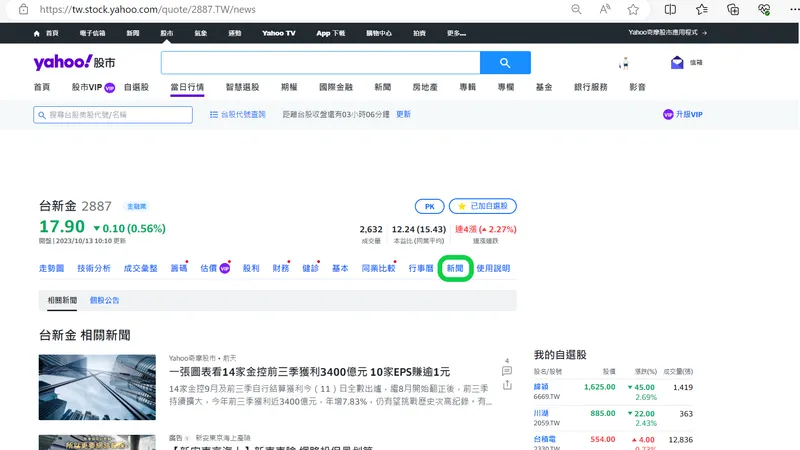The height and width of the screenshot is (450, 800).
Task: Select the 銀行服務 navigation tab
Action: tap(591, 87)
